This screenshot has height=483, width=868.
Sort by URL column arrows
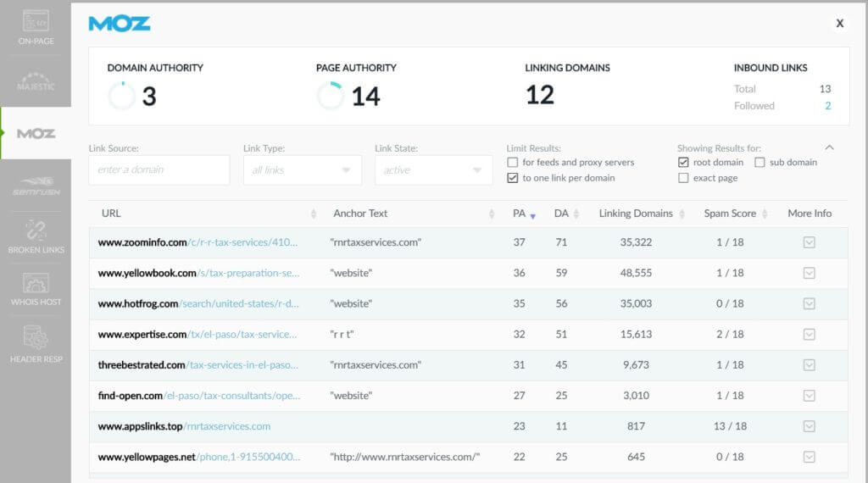[314, 214]
